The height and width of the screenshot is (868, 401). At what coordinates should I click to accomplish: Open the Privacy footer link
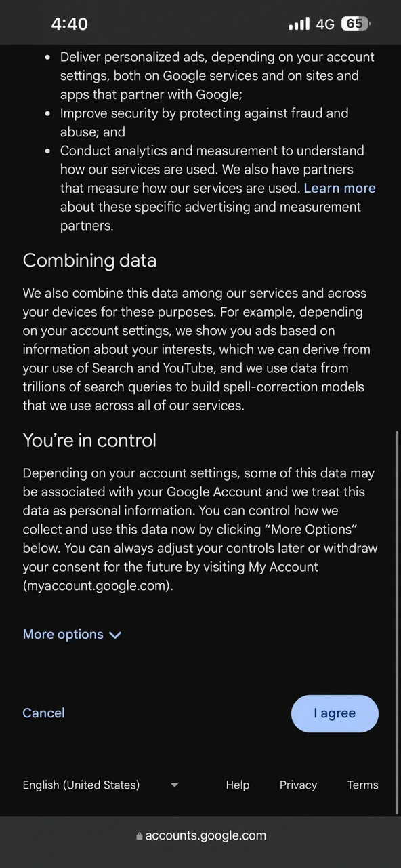[x=298, y=785]
